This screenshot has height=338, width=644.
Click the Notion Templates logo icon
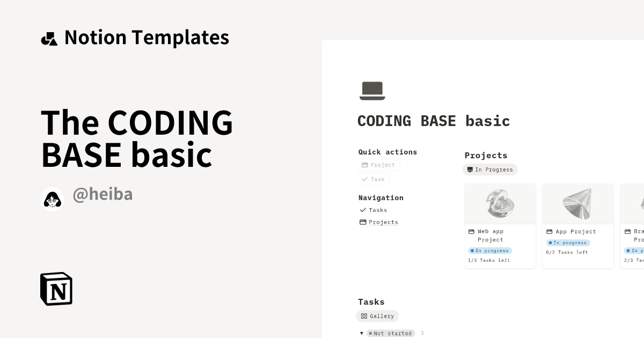coord(49,38)
